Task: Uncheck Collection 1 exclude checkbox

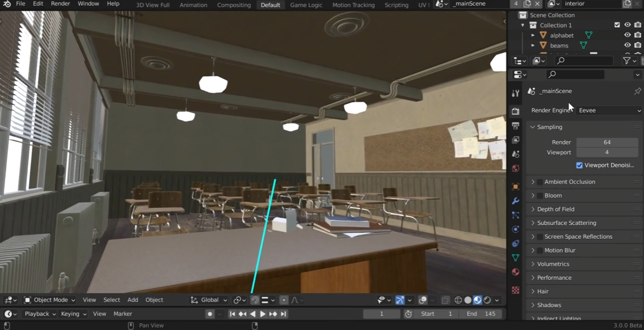Action: pyautogui.click(x=617, y=25)
